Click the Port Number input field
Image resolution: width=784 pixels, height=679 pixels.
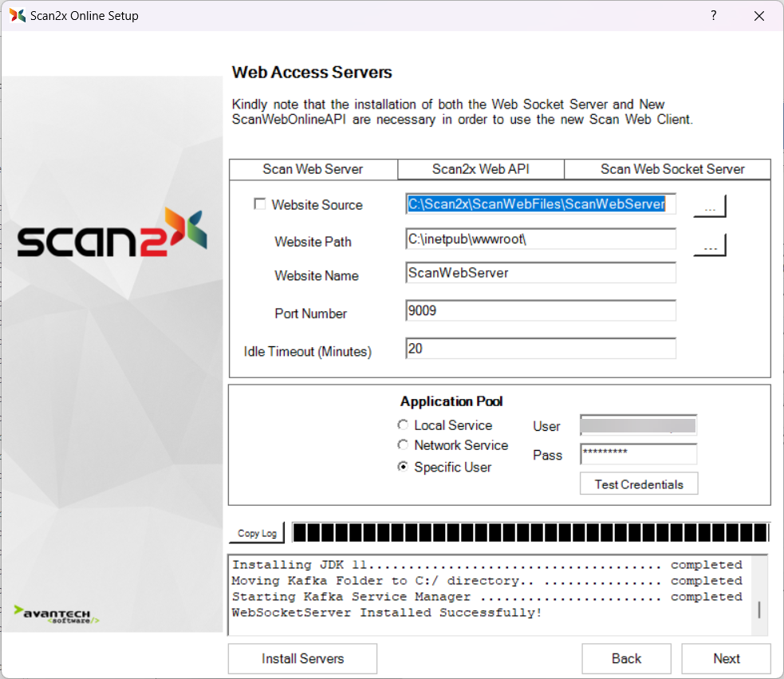click(540, 310)
